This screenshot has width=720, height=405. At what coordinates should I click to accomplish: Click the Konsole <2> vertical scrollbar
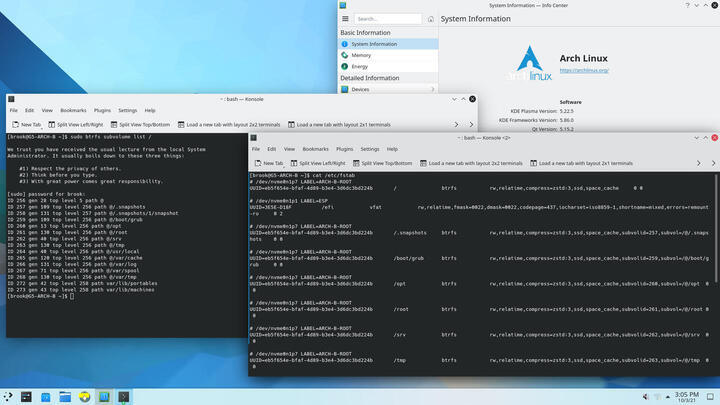717,228
